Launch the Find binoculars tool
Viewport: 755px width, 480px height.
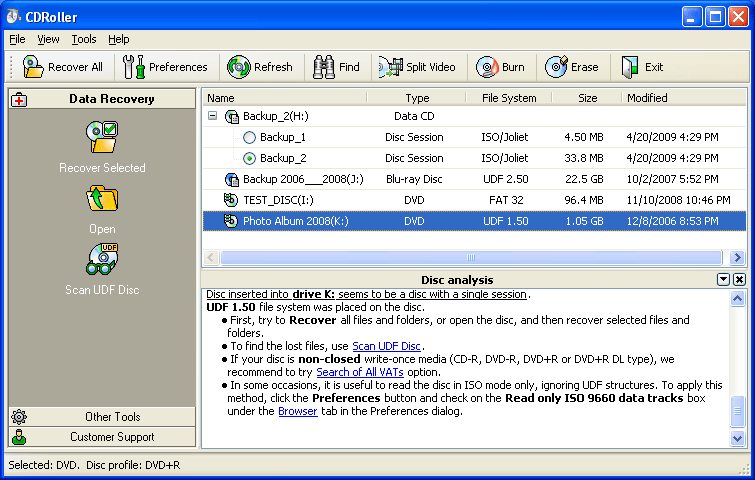click(x=337, y=67)
